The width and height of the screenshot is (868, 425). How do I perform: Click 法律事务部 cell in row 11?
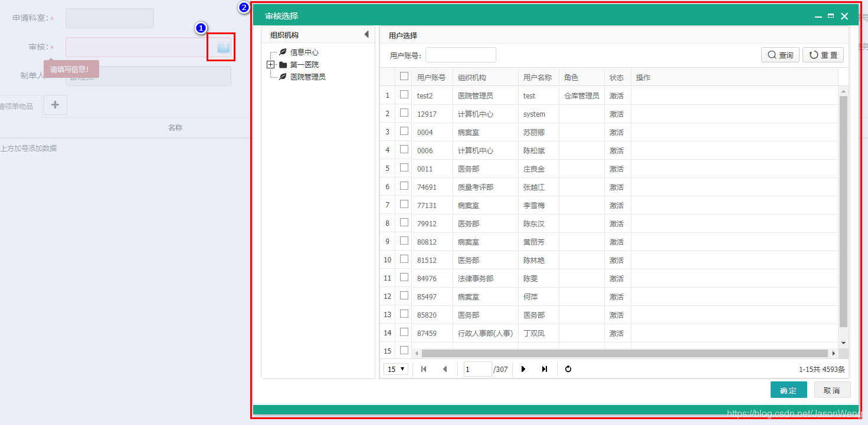point(476,278)
